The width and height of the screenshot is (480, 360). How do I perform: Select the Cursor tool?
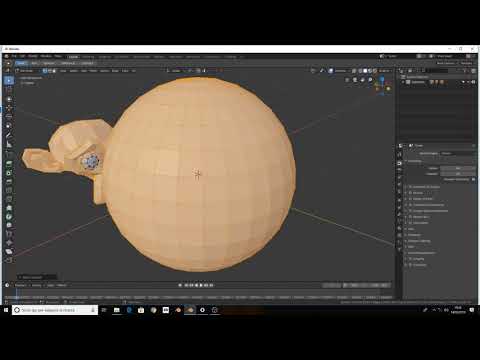tap(9, 90)
